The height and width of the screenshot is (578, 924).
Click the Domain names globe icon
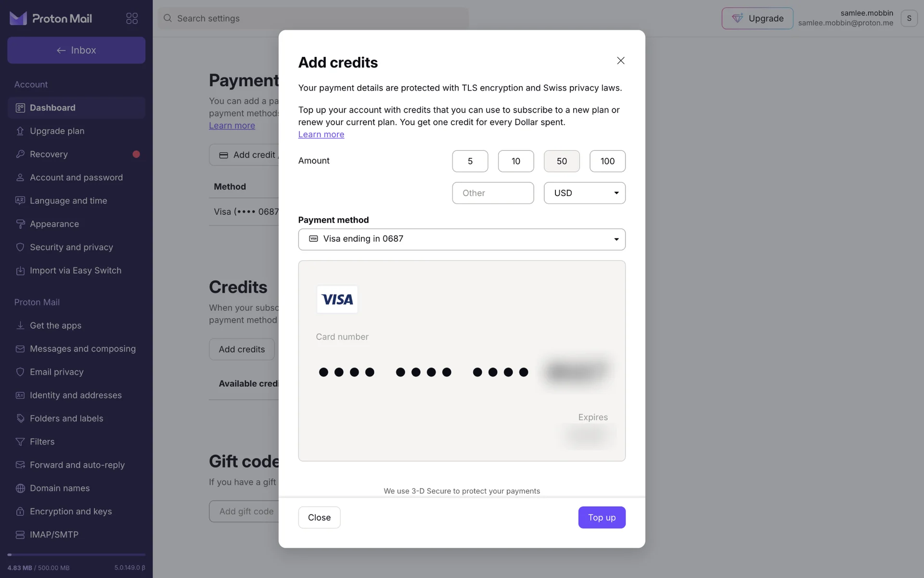(x=20, y=488)
